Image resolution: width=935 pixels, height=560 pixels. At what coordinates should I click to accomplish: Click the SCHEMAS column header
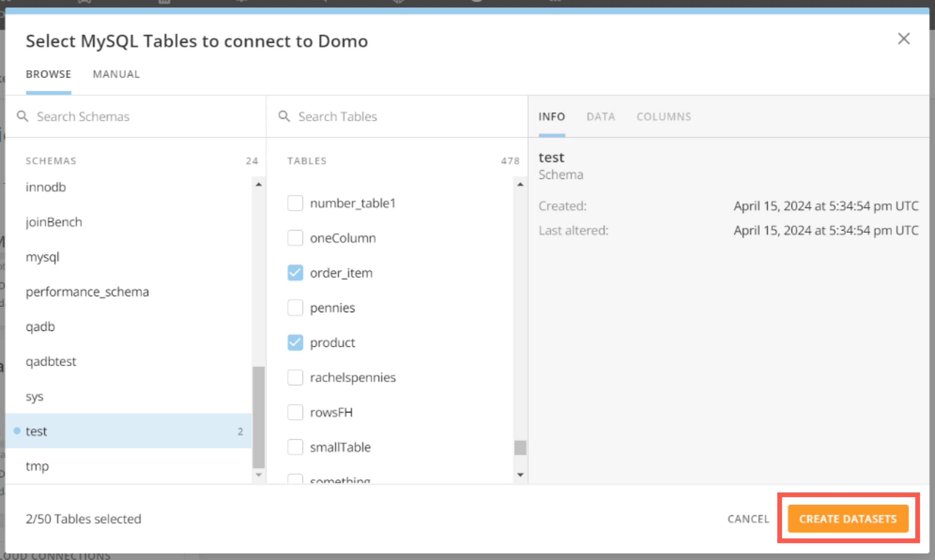(x=51, y=161)
